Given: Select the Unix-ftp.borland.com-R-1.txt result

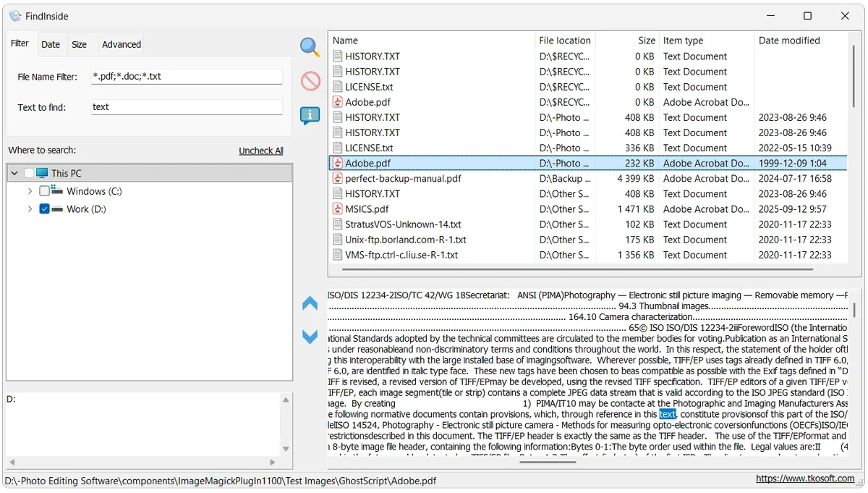Looking at the screenshot, I should [590, 240].
